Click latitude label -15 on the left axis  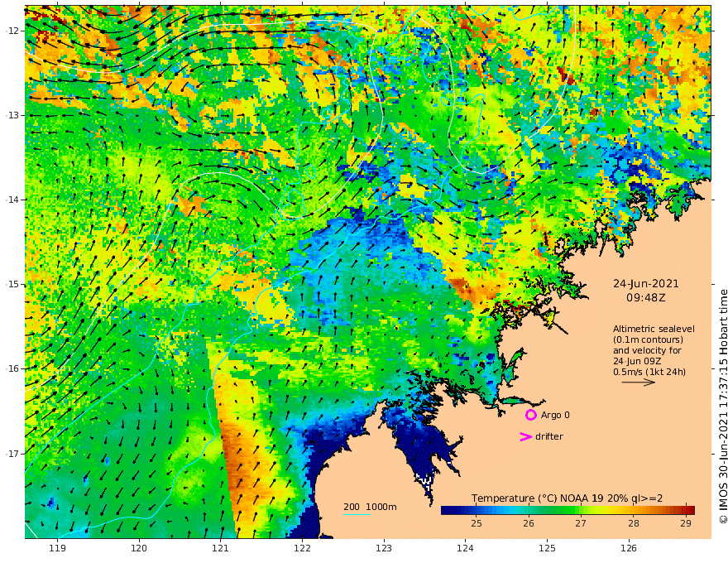point(12,284)
